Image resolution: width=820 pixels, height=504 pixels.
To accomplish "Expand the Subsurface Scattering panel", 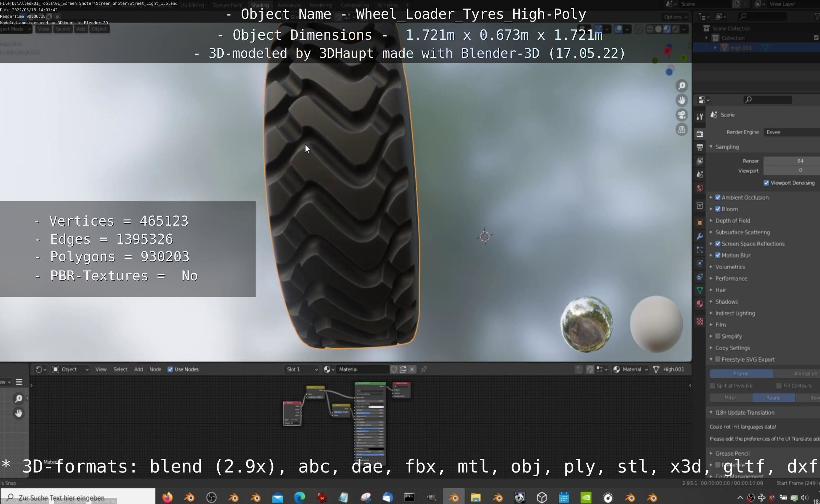I will point(711,232).
